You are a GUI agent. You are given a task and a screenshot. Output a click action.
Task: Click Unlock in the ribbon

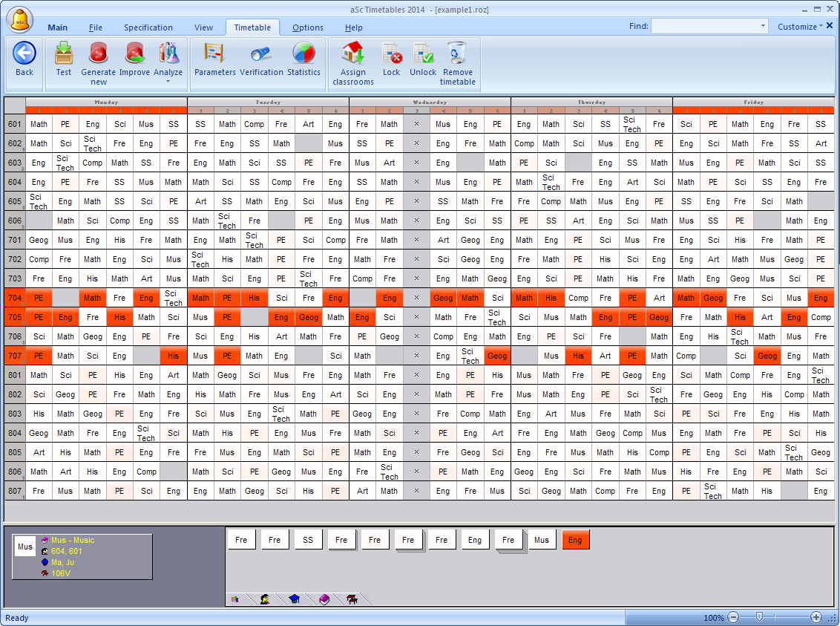pyautogui.click(x=423, y=54)
